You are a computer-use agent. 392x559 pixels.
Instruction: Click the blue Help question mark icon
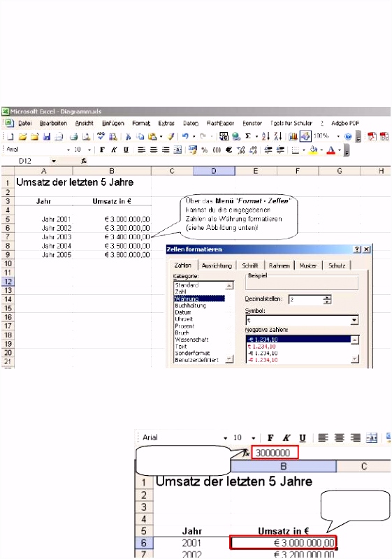(348, 136)
